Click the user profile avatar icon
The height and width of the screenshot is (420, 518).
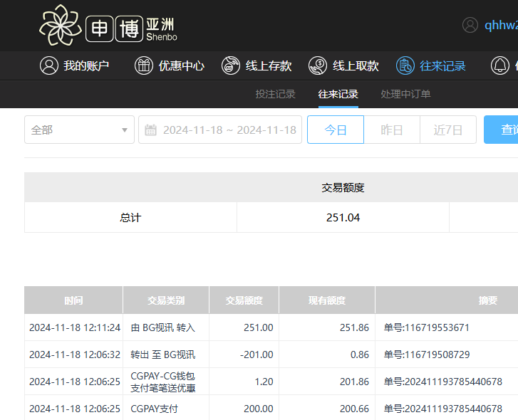click(470, 25)
